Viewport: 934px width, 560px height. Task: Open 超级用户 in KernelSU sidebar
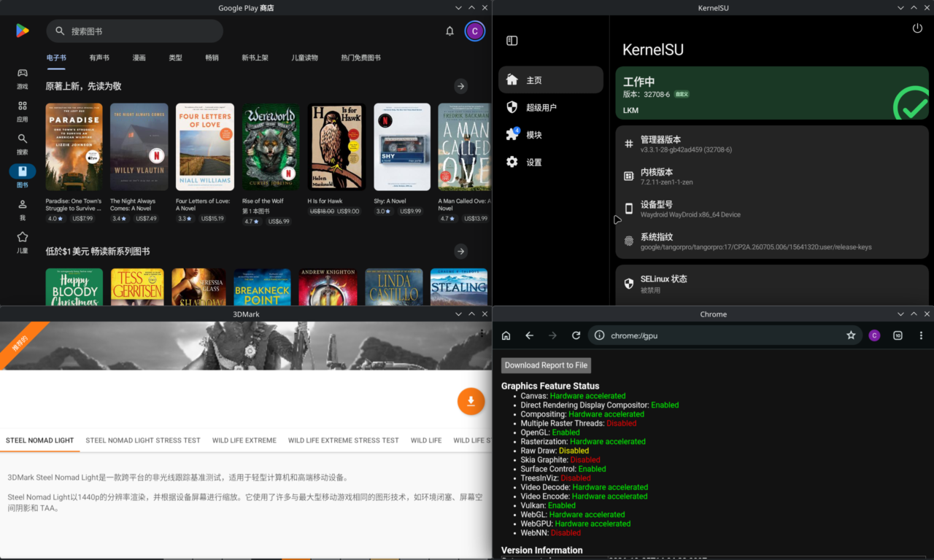click(x=551, y=107)
